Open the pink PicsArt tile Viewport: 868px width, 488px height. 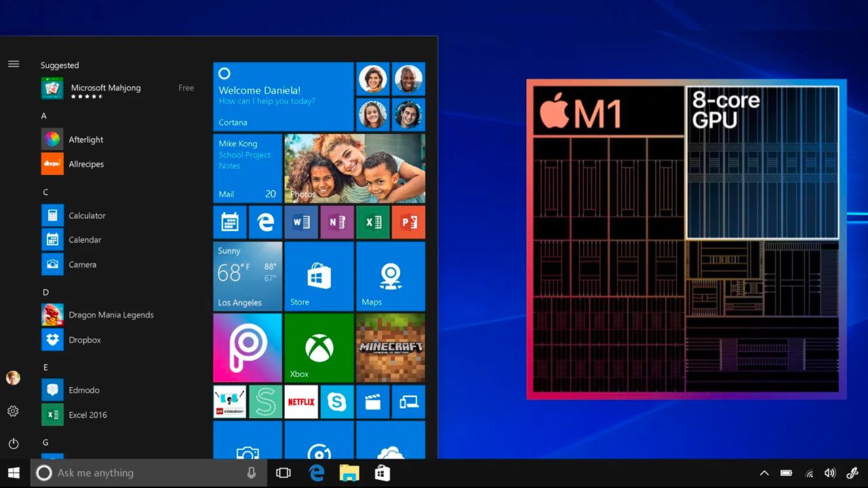[x=248, y=348]
